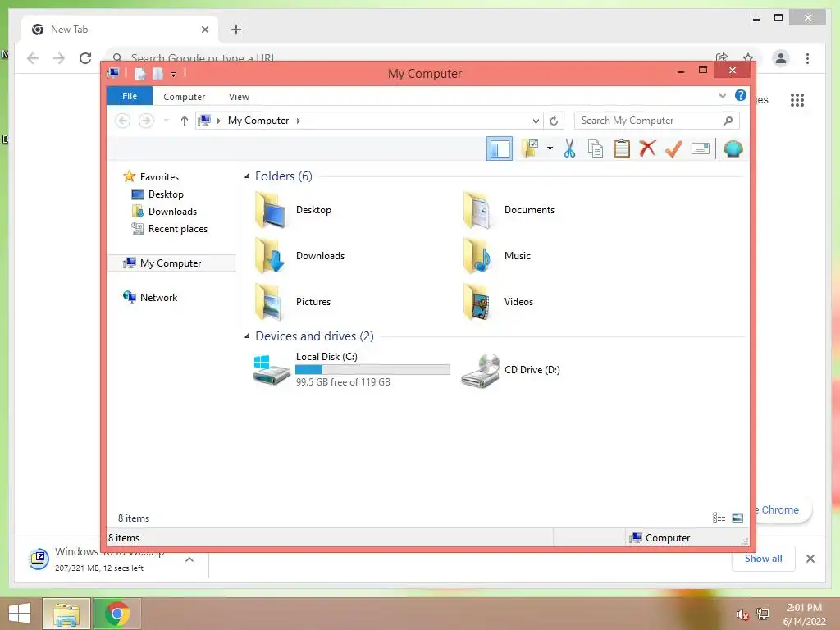
Task: Click the Select items toolbar icon
Action: (531, 148)
